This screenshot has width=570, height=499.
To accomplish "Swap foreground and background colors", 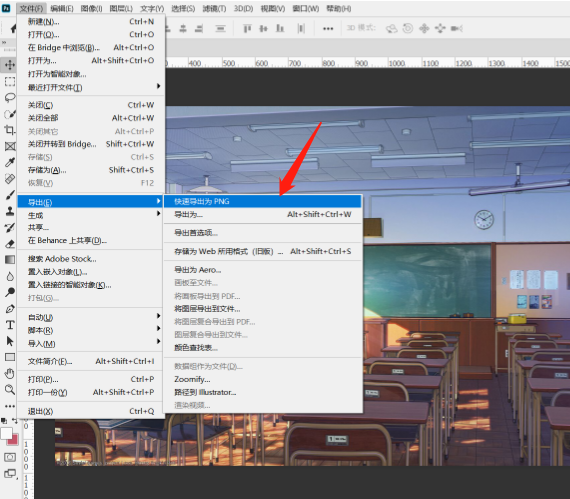I will coord(15,420).
